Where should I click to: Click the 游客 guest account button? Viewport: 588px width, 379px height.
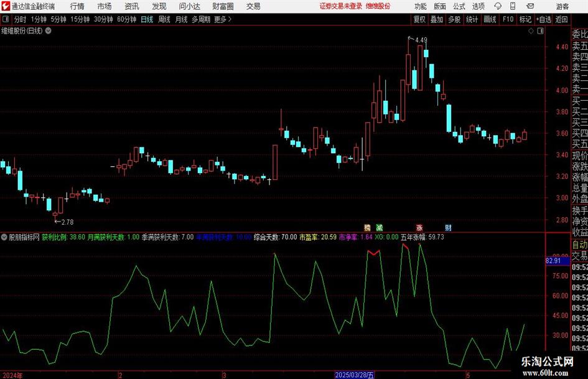pos(562,6)
